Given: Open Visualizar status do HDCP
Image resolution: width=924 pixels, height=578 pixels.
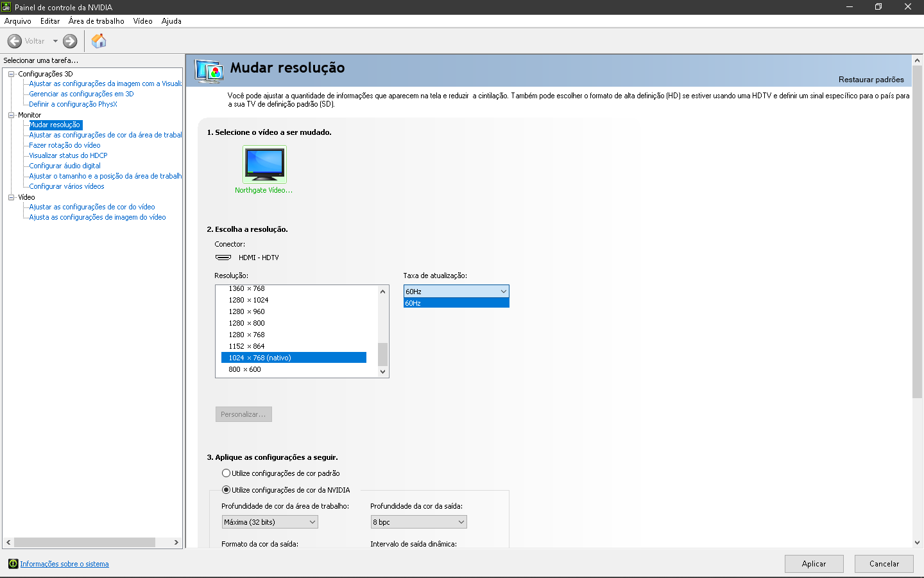Looking at the screenshot, I should click(x=68, y=155).
